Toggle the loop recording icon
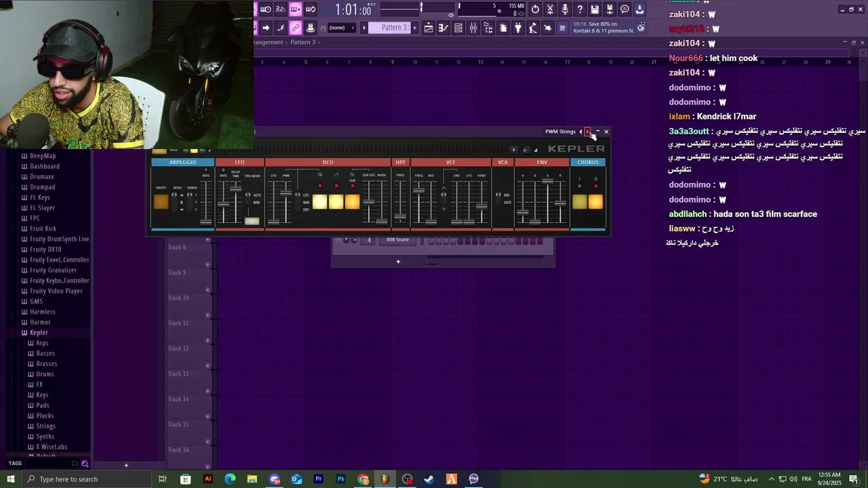This screenshot has height=488, width=868. pos(311,9)
